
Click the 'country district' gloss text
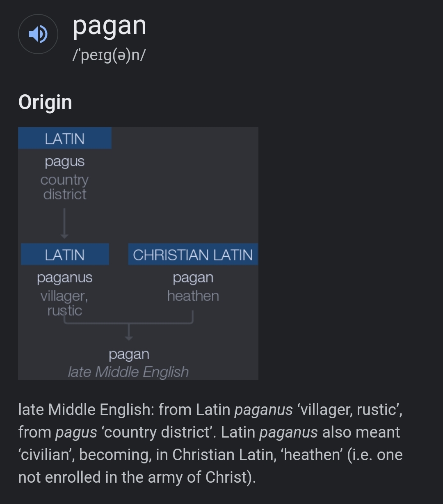point(65,187)
